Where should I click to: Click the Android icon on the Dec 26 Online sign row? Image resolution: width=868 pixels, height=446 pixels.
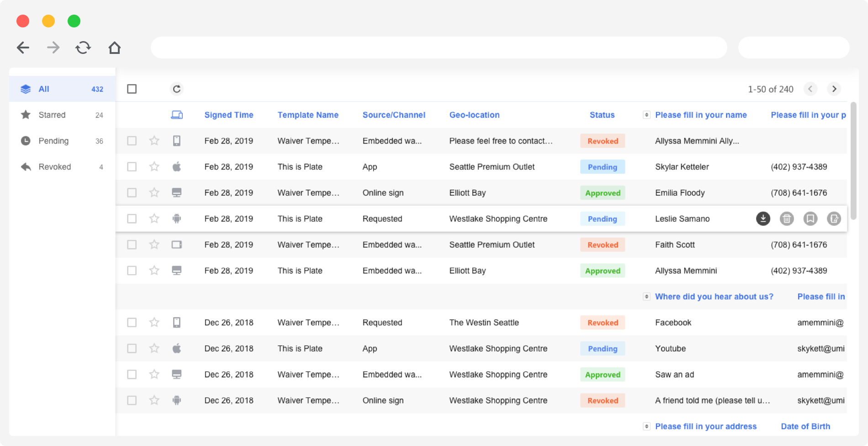[x=177, y=400]
